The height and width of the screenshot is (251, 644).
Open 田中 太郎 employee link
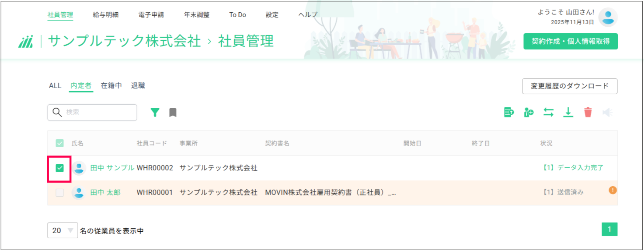[x=105, y=193]
